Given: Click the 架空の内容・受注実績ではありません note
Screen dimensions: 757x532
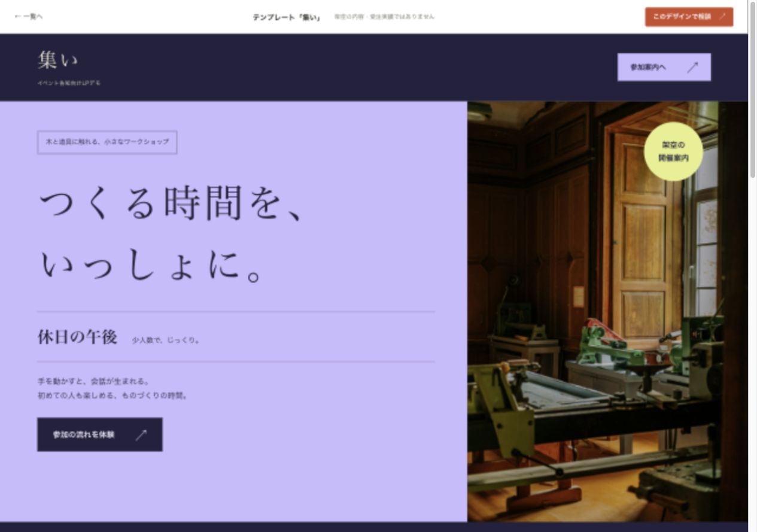Looking at the screenshot, I should (384, 17).
